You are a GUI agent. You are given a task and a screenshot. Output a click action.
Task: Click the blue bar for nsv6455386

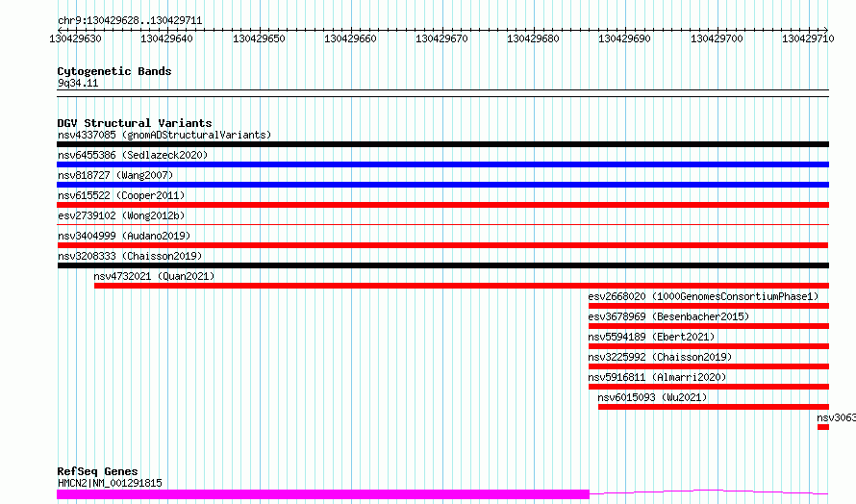[442, 164]
